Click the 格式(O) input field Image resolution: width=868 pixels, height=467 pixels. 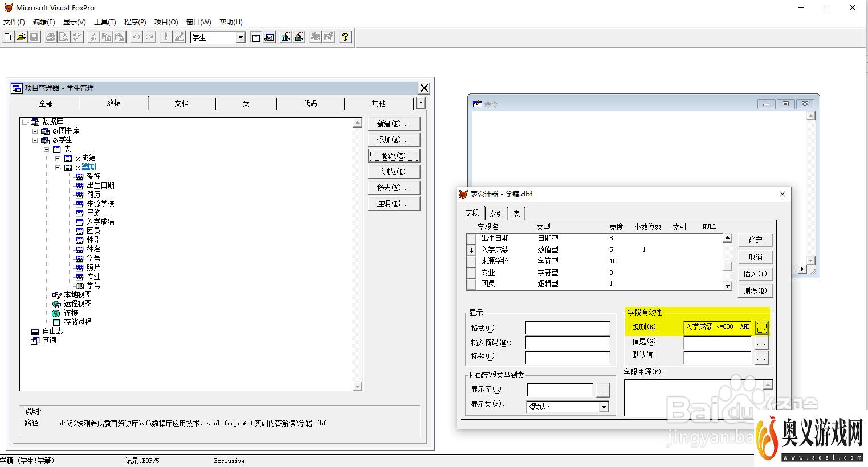tap(568, 328)
